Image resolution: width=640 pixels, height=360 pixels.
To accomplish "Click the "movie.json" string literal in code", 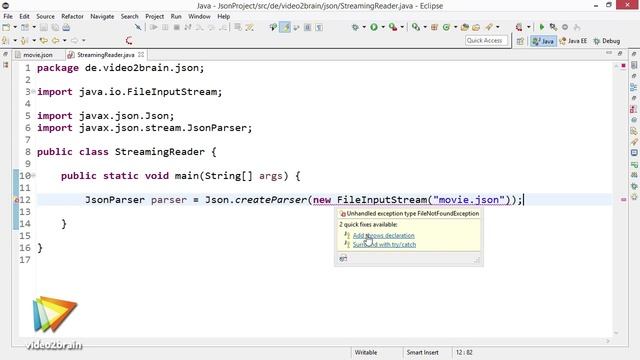I will (x=469, y=200).
